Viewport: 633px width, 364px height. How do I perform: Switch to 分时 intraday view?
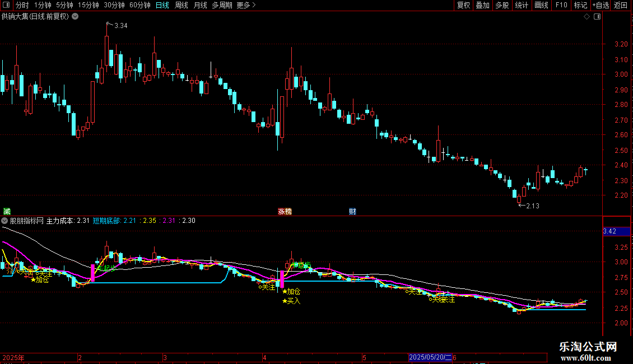[22, 5]
